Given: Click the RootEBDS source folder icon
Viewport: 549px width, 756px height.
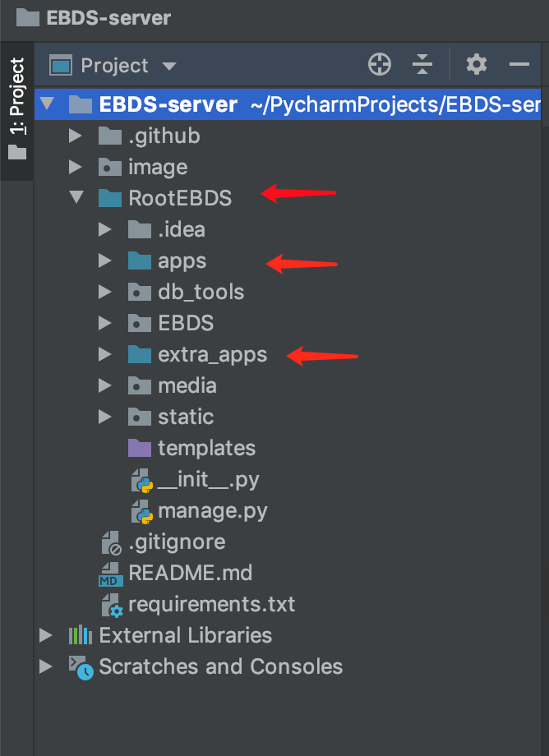Looking at the screenshot, I should [110, 198].
